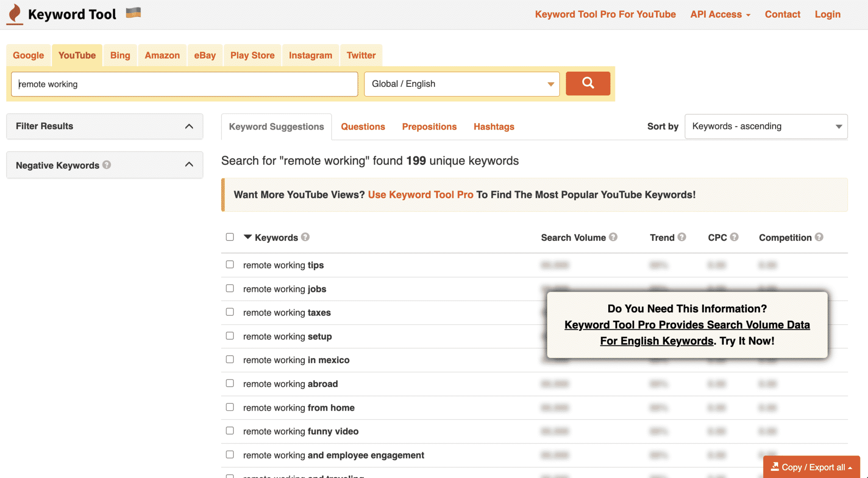Click the language flag icon beside the logo
The width and height of the screenshot is (868, 478).
tap(133, 13)
